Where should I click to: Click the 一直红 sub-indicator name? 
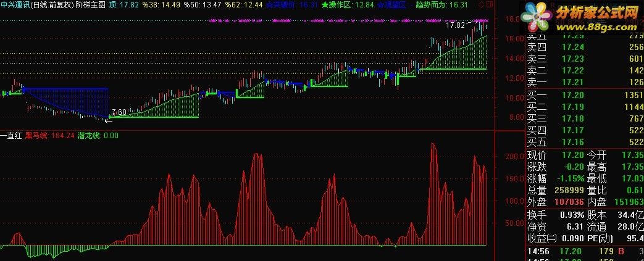[11, 135]
